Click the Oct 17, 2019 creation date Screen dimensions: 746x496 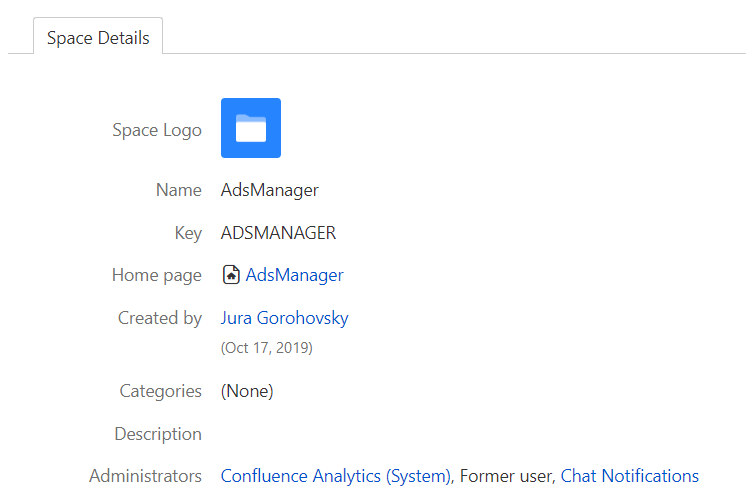tap(266, 348)
